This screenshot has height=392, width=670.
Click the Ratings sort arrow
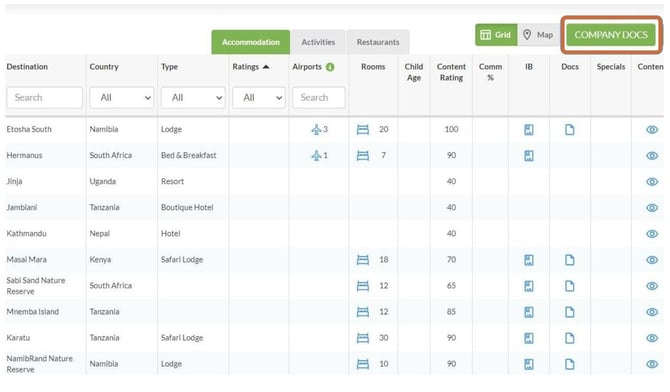tap(266, 67)
